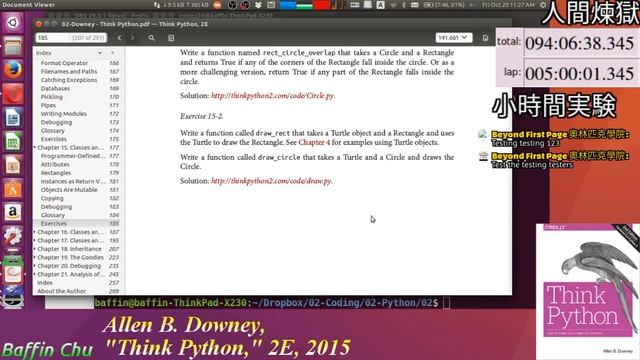Select Exercises entry on page 175
Screen dimensions: 640x360
pos(78,139)
